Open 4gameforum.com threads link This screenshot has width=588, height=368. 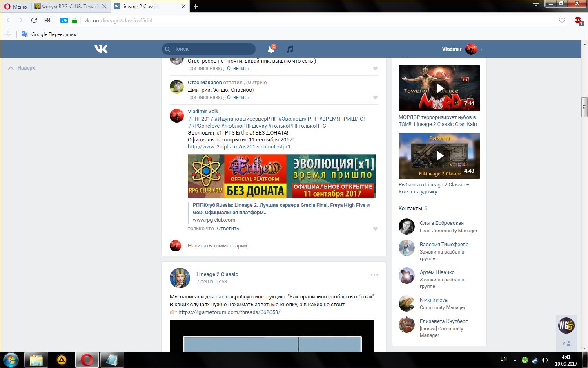click(x=229, y=312)
